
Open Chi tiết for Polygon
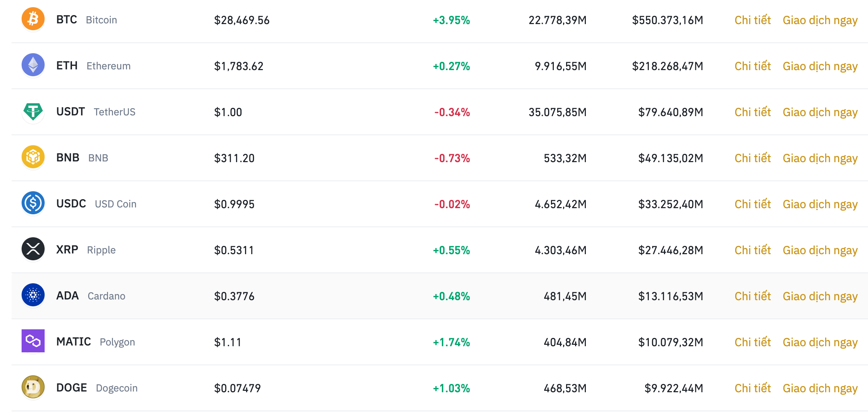pyautogui.click(x=752, y=342)
